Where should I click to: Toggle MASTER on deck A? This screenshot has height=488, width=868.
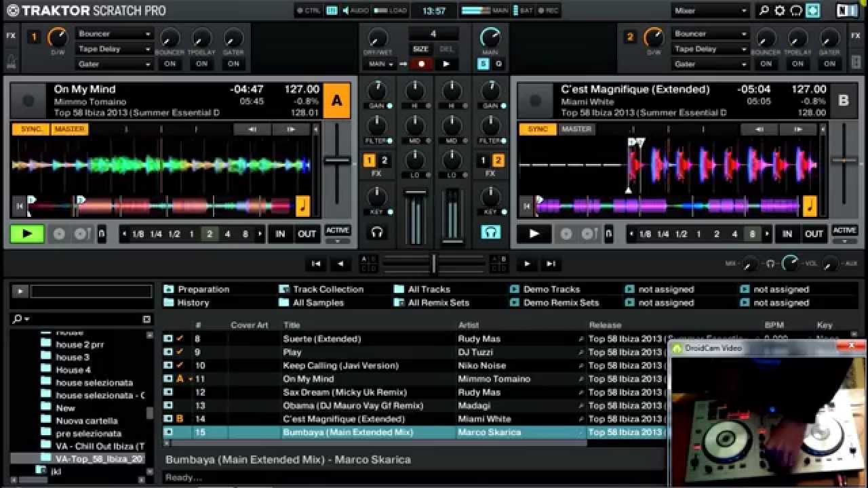(70, 129)
